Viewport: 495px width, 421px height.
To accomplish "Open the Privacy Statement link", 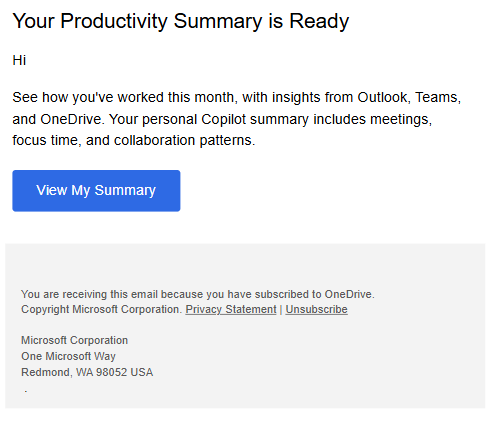I will click(x=231, y=309).
